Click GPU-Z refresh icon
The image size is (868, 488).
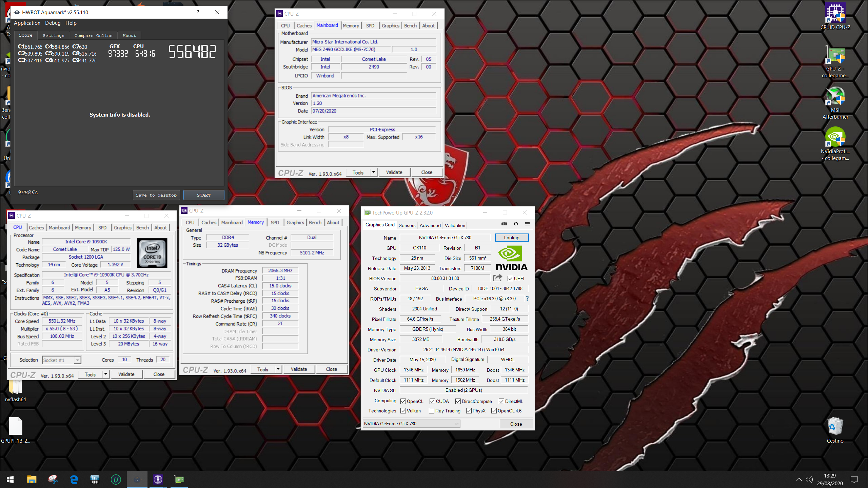516,224
